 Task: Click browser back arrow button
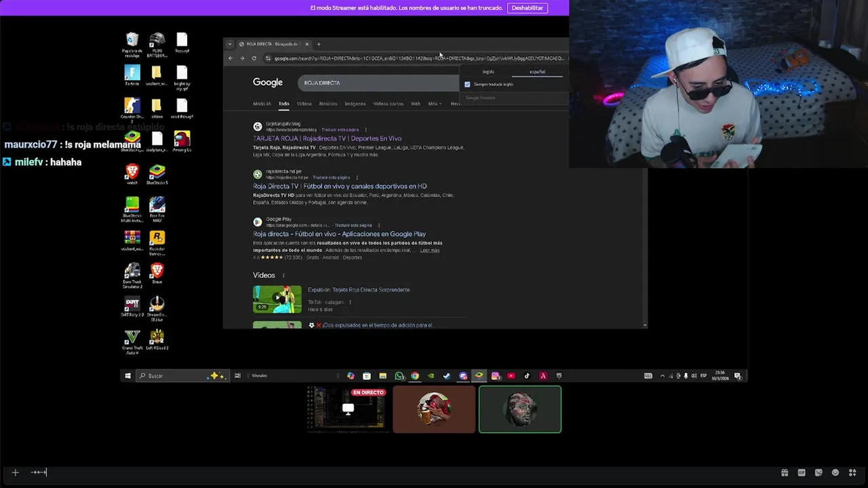pyautogui.click(x=231, y=58)
